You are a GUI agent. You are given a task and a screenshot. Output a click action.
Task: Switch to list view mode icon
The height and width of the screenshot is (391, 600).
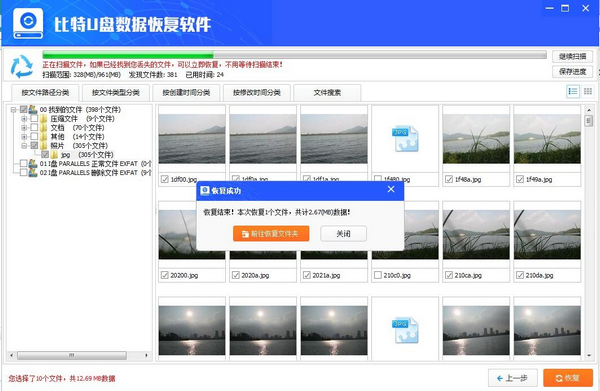click(x=573, y=91)
